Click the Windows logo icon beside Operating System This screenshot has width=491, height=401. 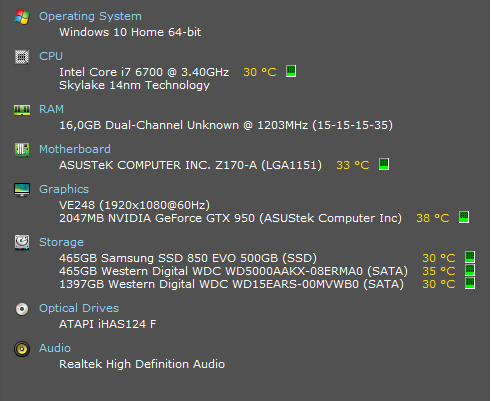pos(22,17)
